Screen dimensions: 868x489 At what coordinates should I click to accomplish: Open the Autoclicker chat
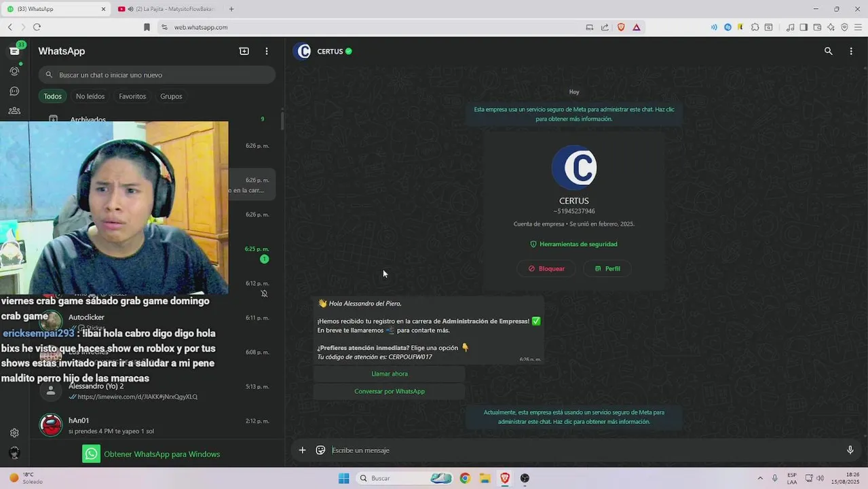tap(156, 321)
